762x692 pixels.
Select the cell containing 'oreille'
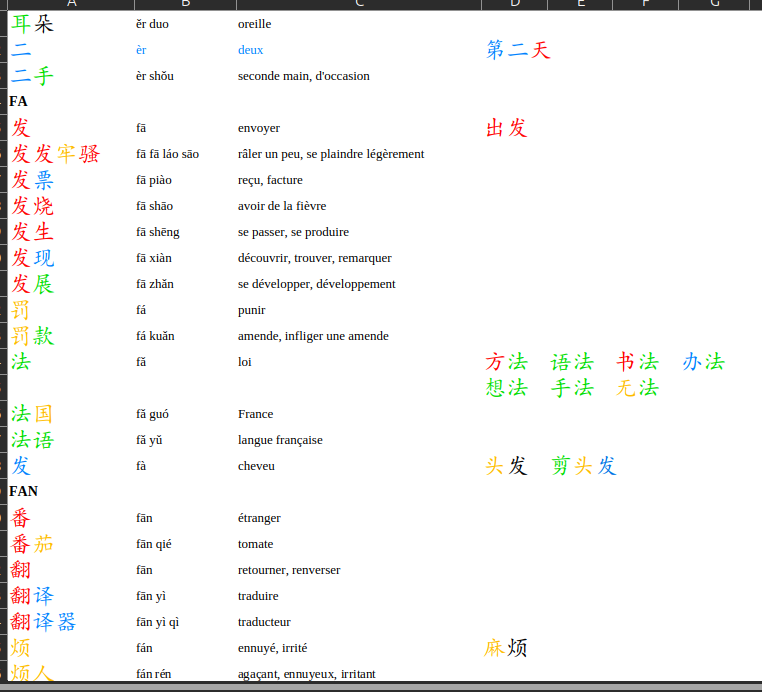pos(254,24)
